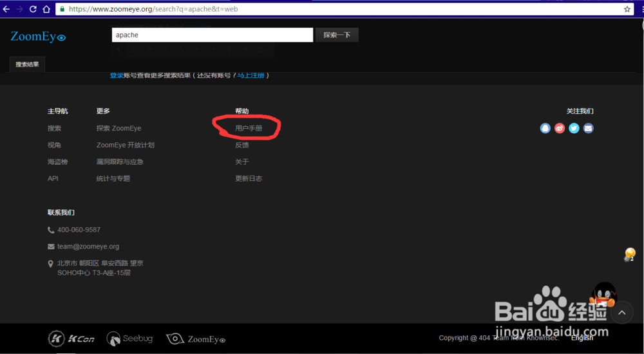Open the 关于 about link

[x=242, y=162]
